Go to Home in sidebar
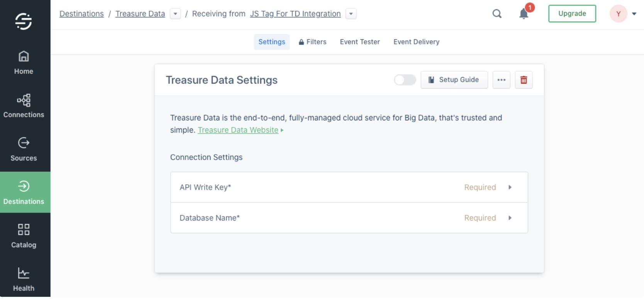 24,63
